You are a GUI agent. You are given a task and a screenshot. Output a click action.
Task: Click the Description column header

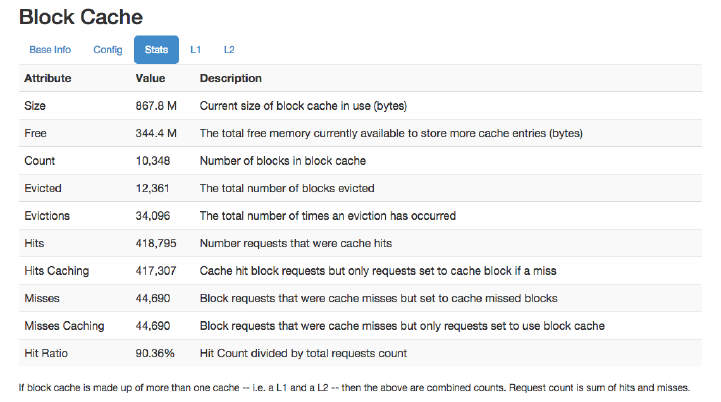(x=231, y=78)
